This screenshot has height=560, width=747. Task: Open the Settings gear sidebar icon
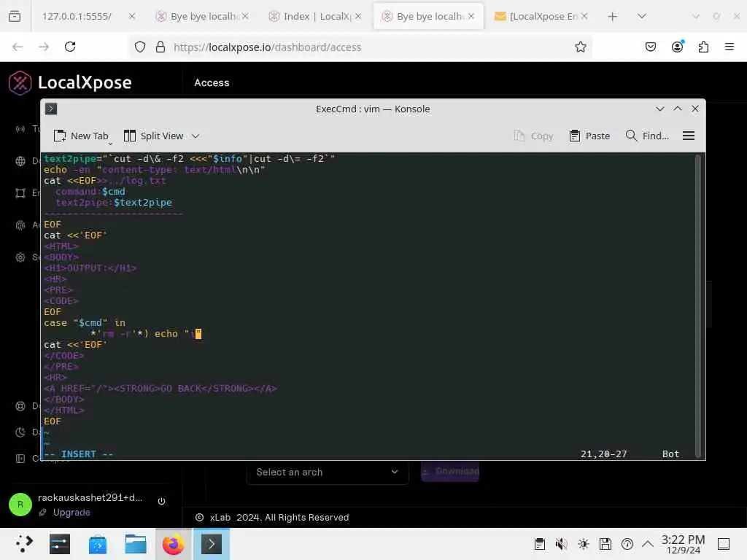click(20, 257)
